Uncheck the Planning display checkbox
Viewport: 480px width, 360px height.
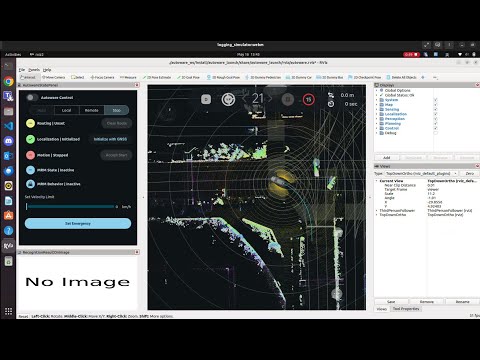(435, 123)
